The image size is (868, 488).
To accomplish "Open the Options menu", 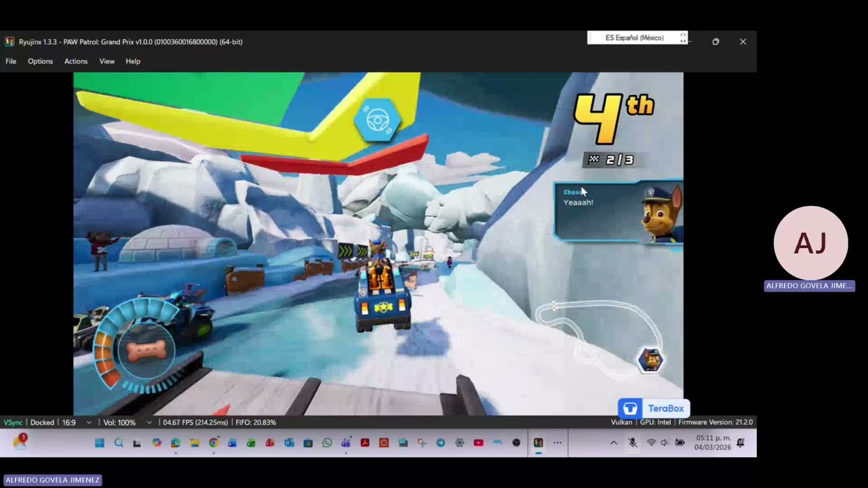I will pos(40,61).
